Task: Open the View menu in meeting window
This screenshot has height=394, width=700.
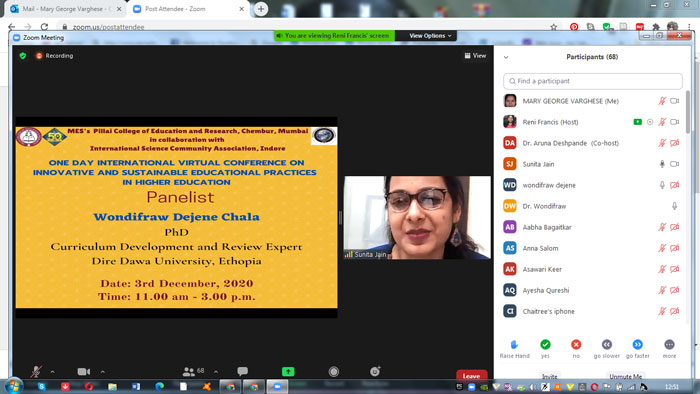Action: click(475, 56)
